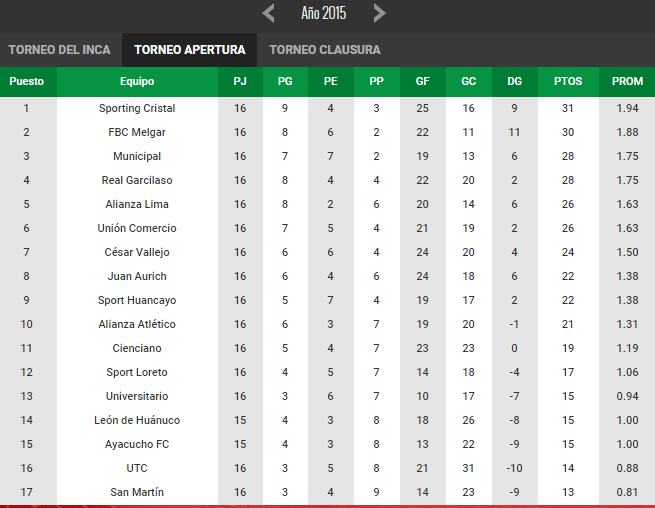Click the PJ column header
Viewport: 655px width, 508px height.
[x=240, y=81]
